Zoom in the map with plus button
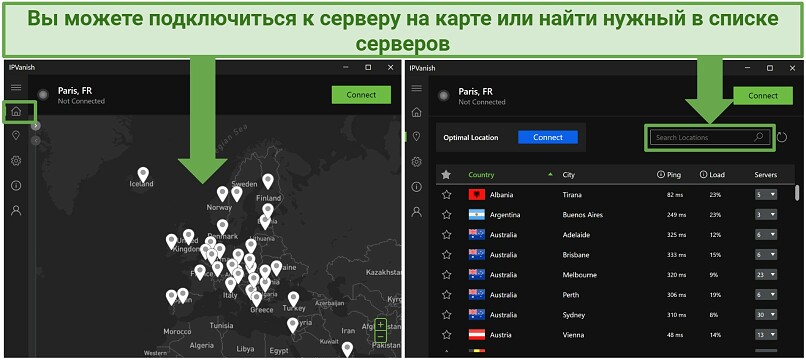806x360 pixels. (380, 325)
